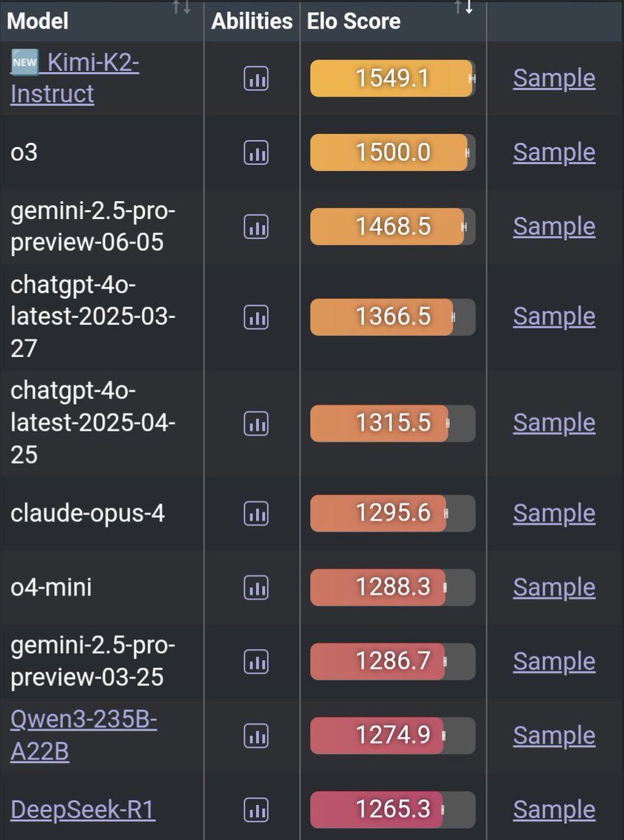This screenshot has height=840, width=624.
Task: Sort table by Model column arrows
Action: coord(182,7)
